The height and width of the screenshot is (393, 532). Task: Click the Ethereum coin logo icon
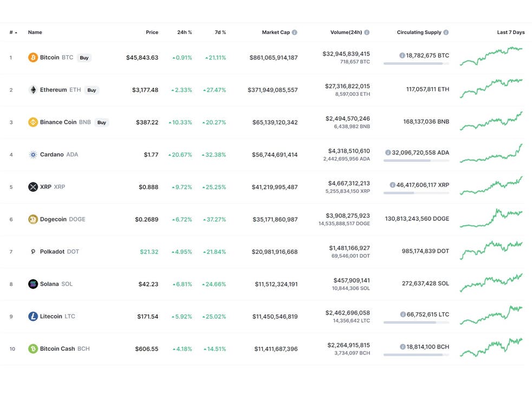[33, 90]
